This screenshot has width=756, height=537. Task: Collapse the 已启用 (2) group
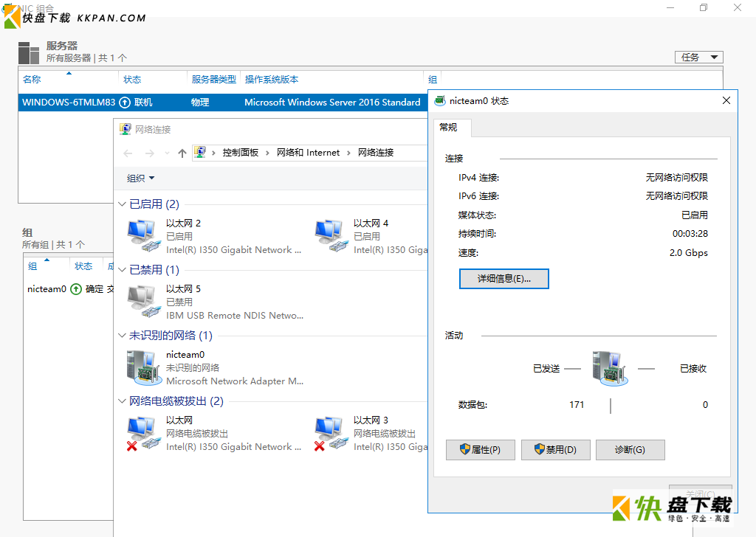click(x=122, y=204)
